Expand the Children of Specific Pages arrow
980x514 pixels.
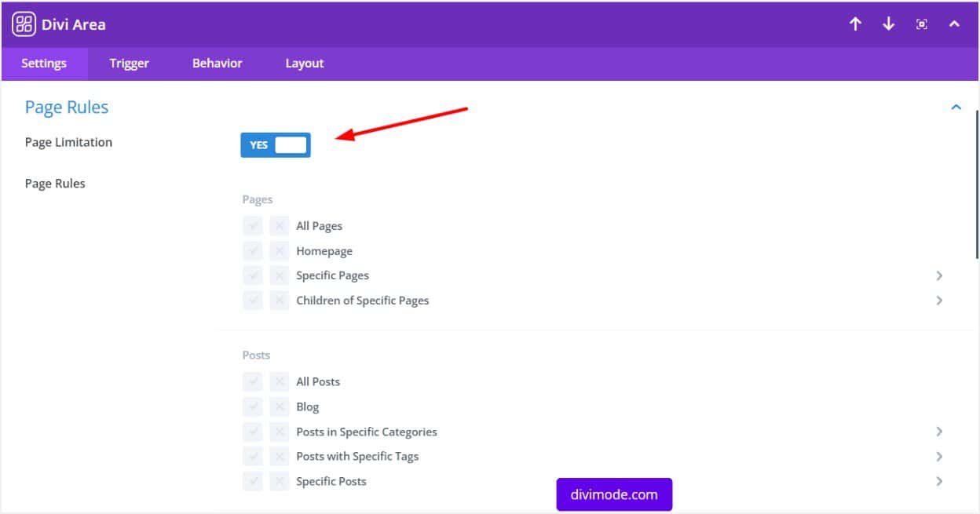point(939,301)
